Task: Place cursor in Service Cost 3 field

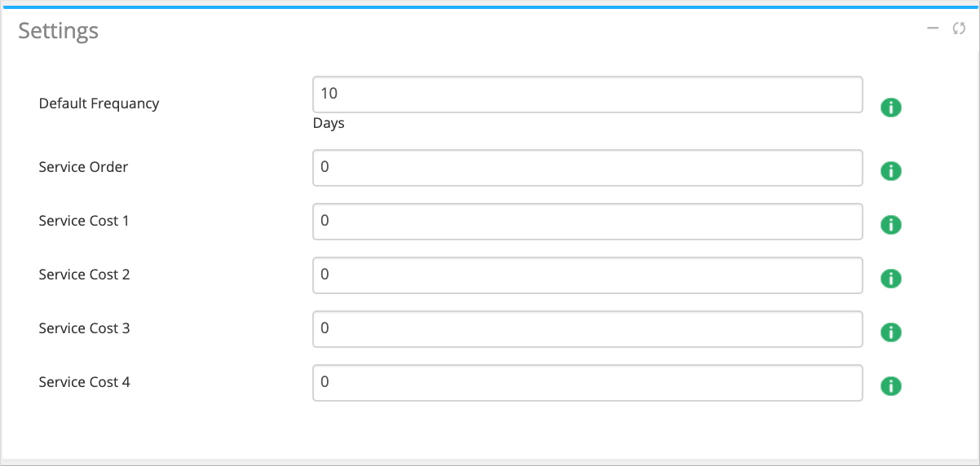Action: [x=587, y=328]
